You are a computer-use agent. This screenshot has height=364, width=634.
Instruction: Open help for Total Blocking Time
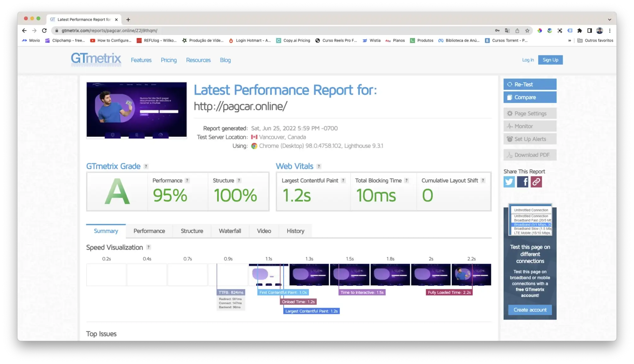(407, 180)
